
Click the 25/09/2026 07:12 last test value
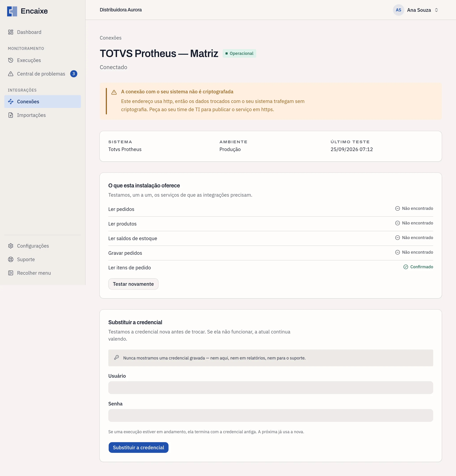pos(352,149)
